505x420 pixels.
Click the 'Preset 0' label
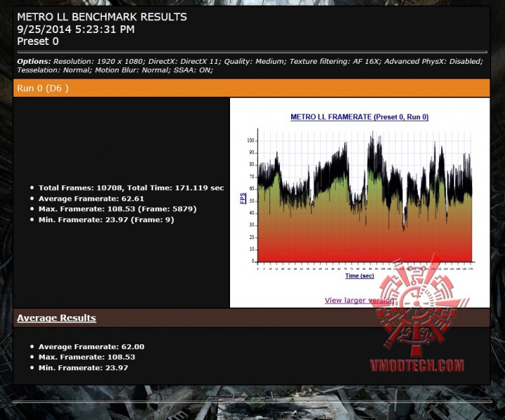pyautogui.click(x=38, y=41)
